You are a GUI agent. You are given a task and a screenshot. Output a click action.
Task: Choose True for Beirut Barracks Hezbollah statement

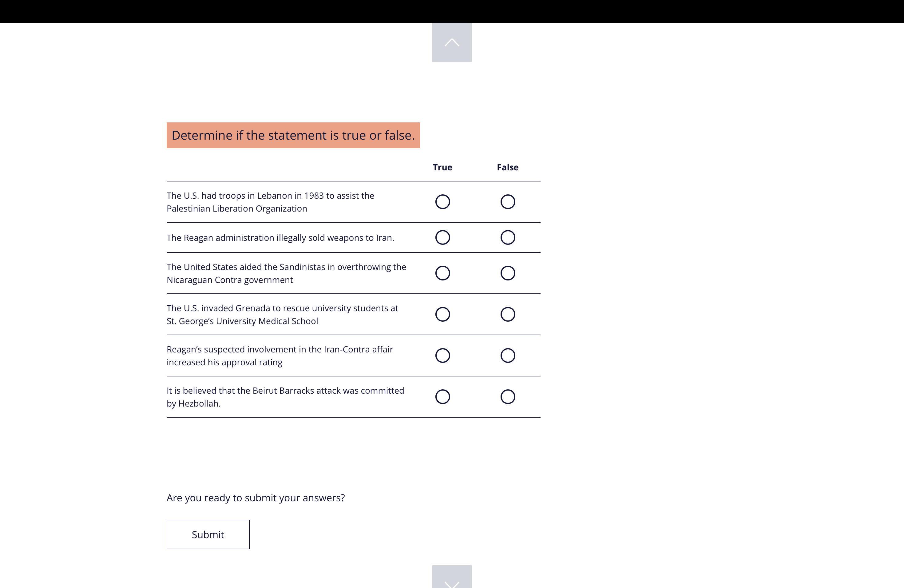[442, 396]
